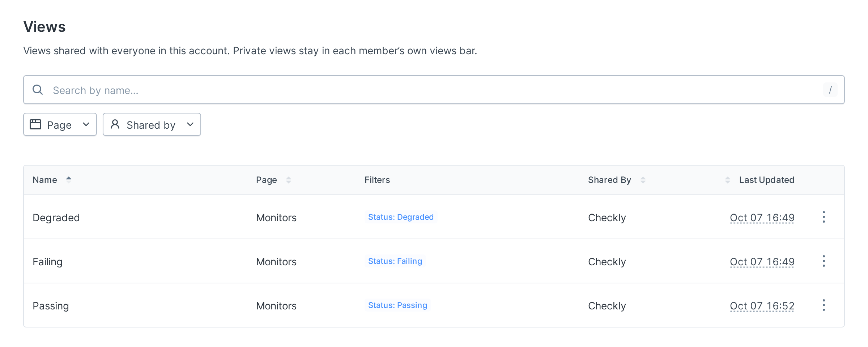Click the Page column sort arrows
Image resolution: width=868 pixels, height=347 pixels.
click(288, 180)
